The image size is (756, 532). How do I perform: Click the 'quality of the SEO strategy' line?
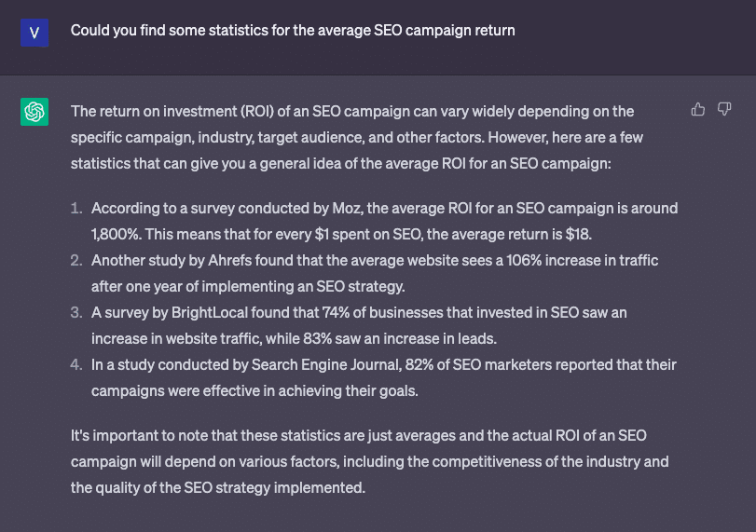pos(218,487)
